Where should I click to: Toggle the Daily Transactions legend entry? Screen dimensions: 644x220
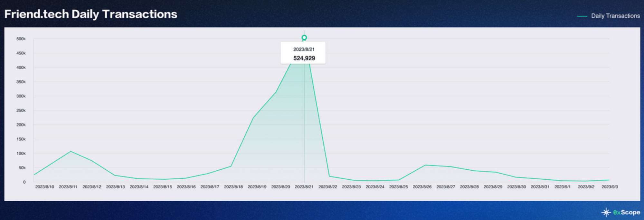tap(609, 16)
